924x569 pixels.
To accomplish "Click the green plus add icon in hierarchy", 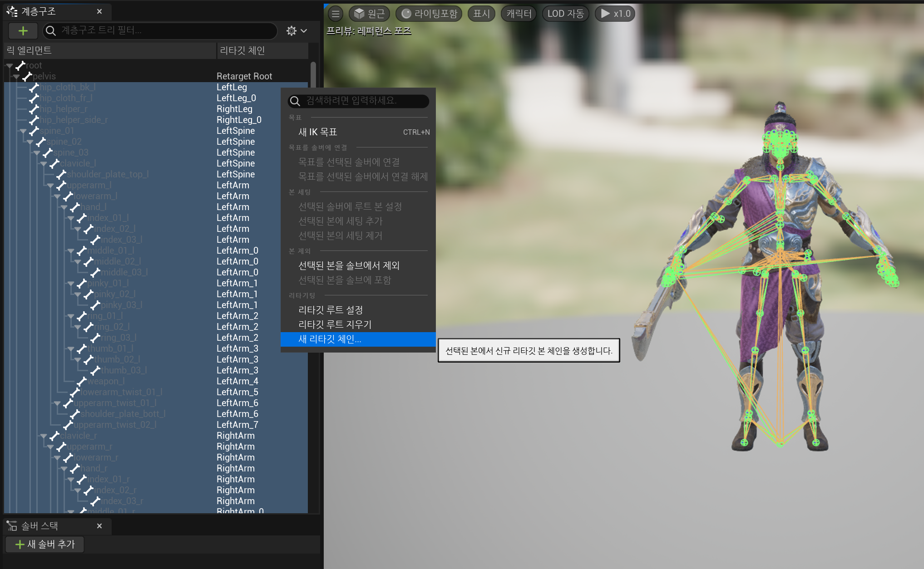I will (x=23, y=31).
